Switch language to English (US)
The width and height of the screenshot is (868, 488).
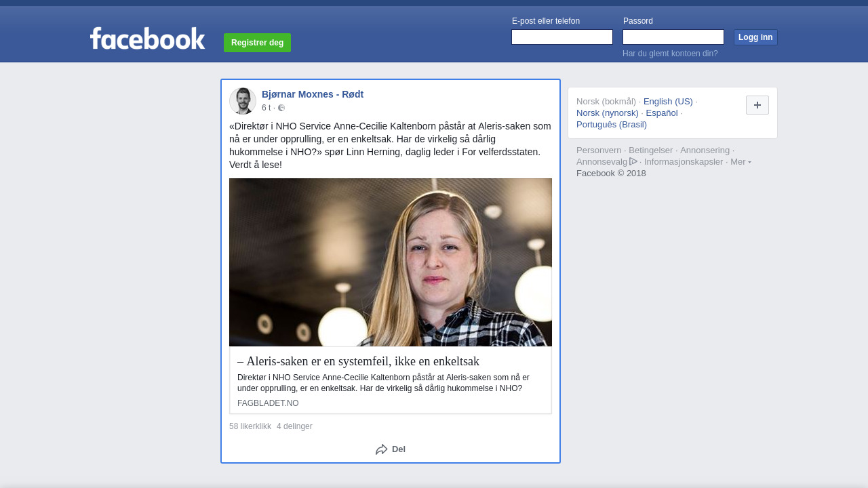[x=668, y=102]
